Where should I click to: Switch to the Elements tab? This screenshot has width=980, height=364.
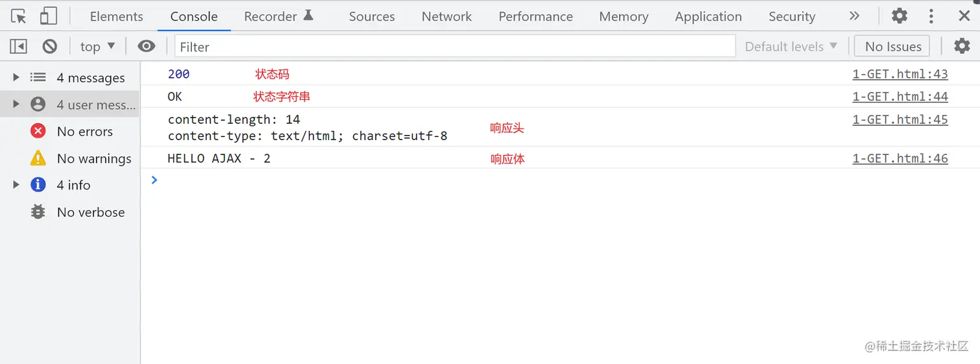(117, 16)
